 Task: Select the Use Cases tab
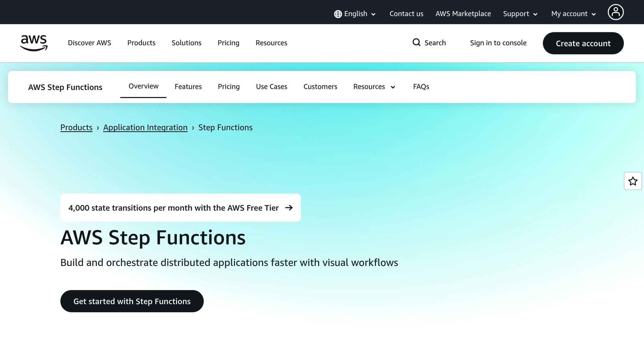pos(271,86)
